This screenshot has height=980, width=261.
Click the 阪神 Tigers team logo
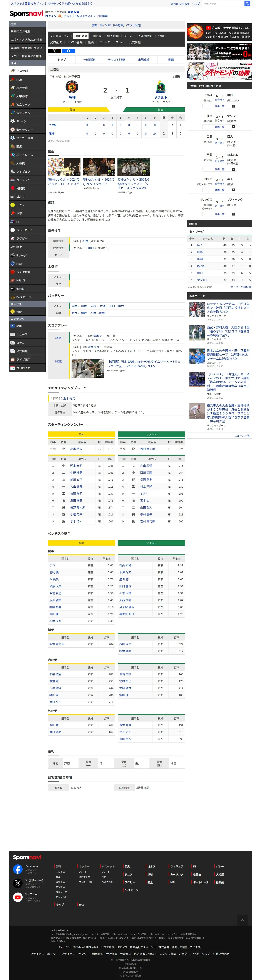click(x=72, y=87)
